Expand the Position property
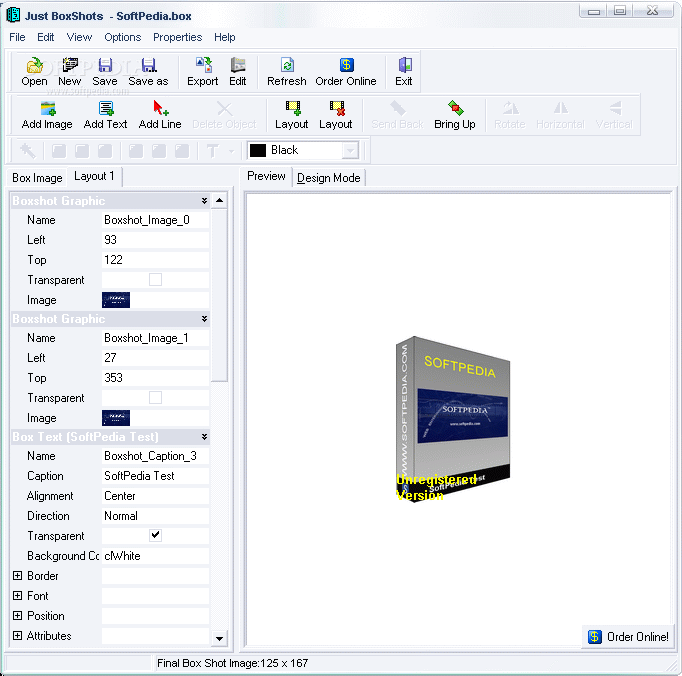Viewport: 682px width, 676px height. (17, 616)
